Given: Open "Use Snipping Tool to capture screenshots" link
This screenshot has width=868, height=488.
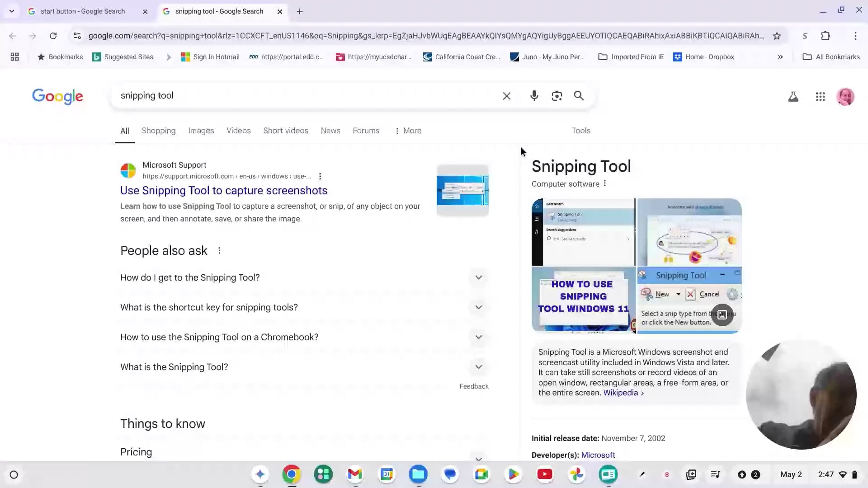Looking at the screenshot, I should (224, 190).
